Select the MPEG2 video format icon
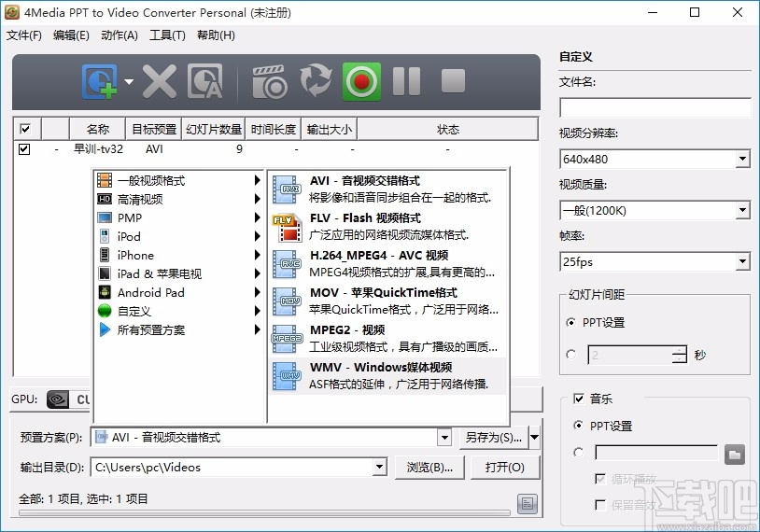Screen dimensions: 760x532 (287, 339)
